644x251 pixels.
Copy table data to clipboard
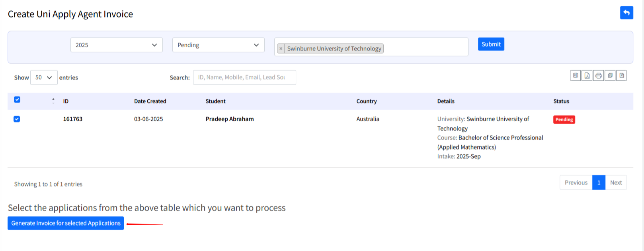tap(610, 76)
